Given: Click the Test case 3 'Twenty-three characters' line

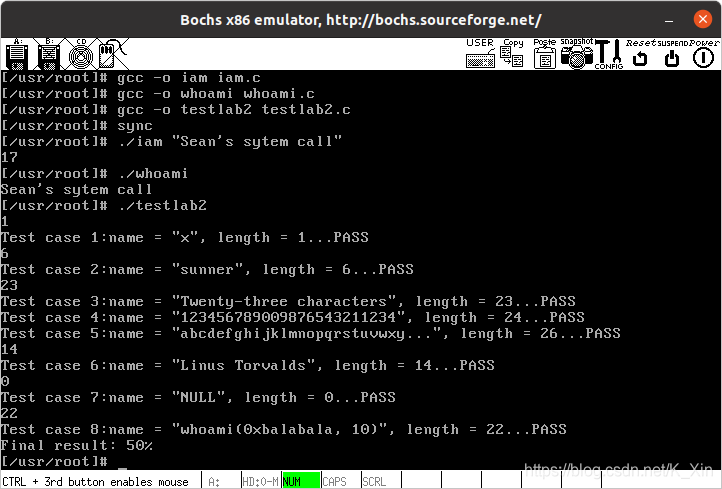Looking at the screenshot, I should tap(288, 302).
